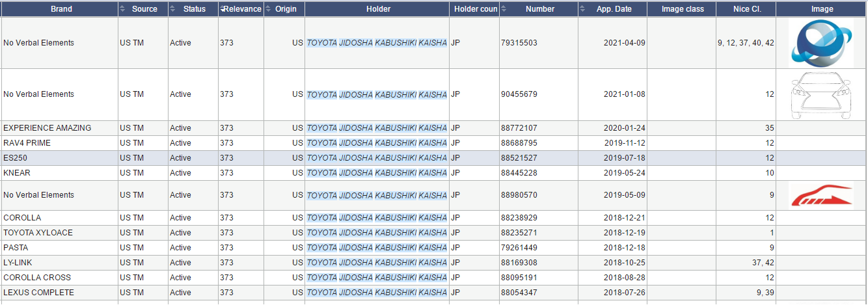Click holder name in the KNEAR row
This screenshot has width=868, height=305.
coord(377,173)
